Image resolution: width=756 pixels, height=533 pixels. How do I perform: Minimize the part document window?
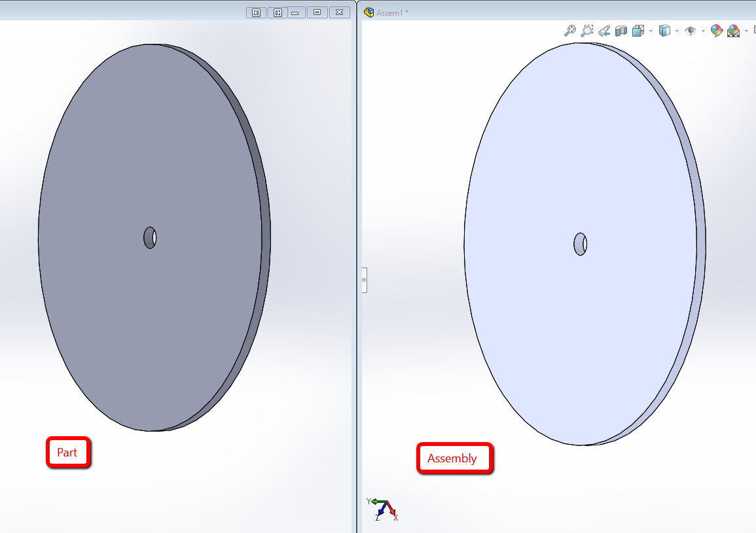(x=295, y=12)
